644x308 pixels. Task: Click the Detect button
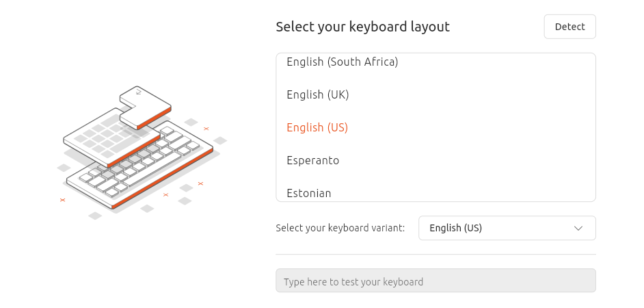(x=569, y=27)
